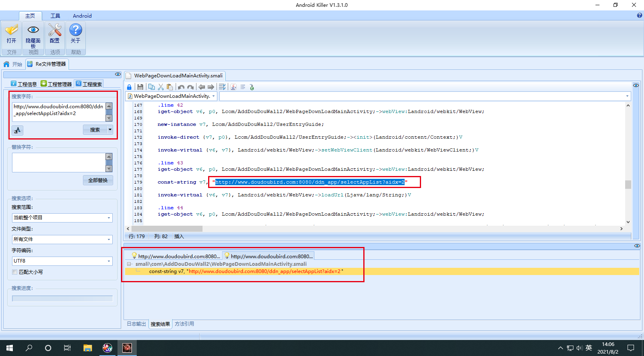Open File Explorer from the taskbar
Viewport: 644px width, 356px height.
pos(88,348)
